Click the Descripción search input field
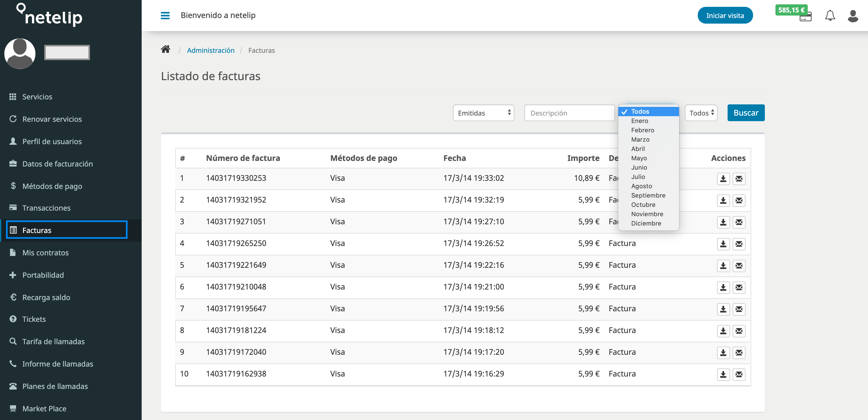868x420 pixels. pos(570,112)
